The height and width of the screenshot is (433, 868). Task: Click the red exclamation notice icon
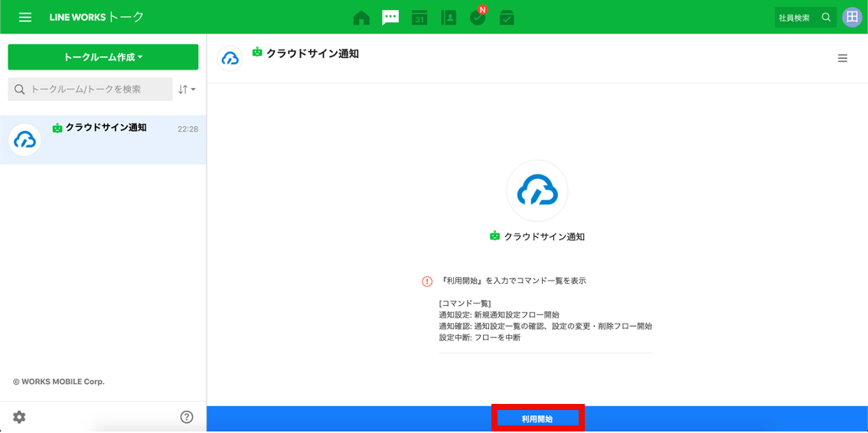pos(427,281)
